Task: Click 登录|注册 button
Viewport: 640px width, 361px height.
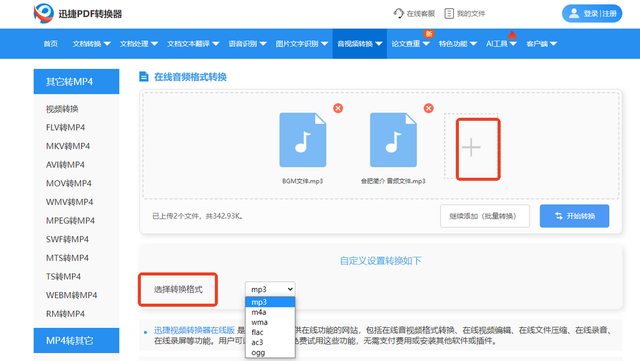Action: point(592,13)
